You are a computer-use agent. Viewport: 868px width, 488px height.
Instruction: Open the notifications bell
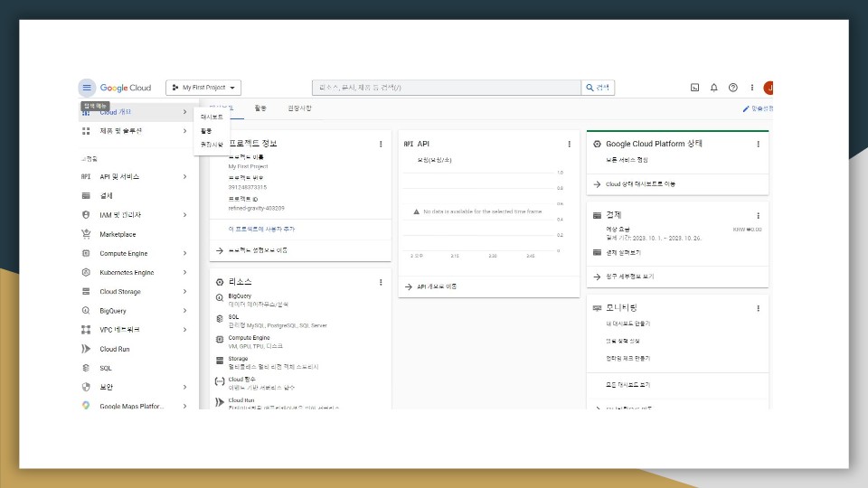coord(713,88)
